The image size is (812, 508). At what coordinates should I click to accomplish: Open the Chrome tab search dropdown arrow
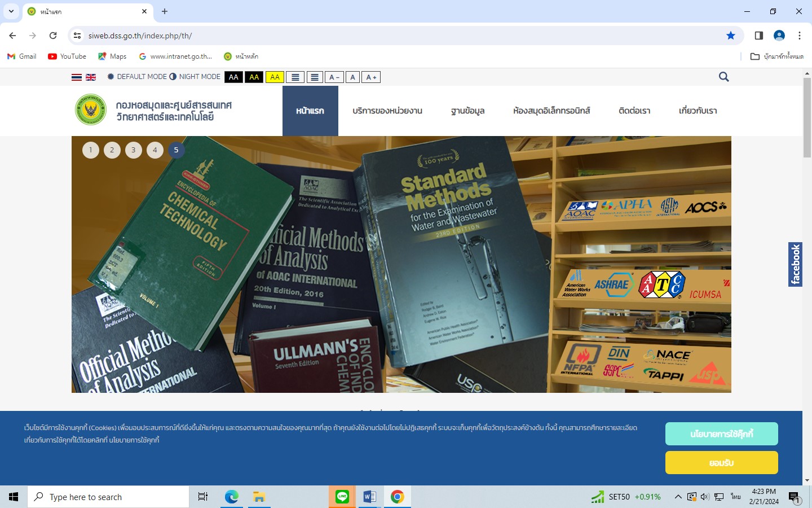[x=11, y=11]
